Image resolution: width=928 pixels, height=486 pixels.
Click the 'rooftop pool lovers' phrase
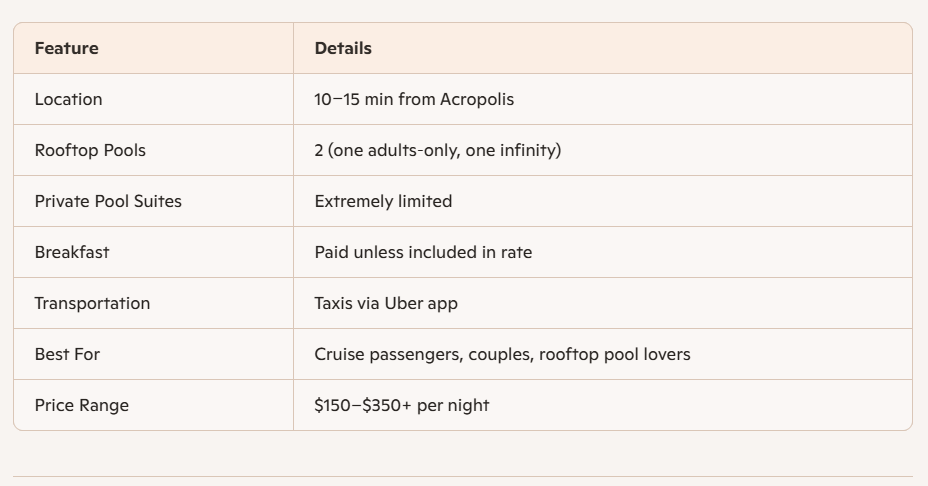(614, 354)
